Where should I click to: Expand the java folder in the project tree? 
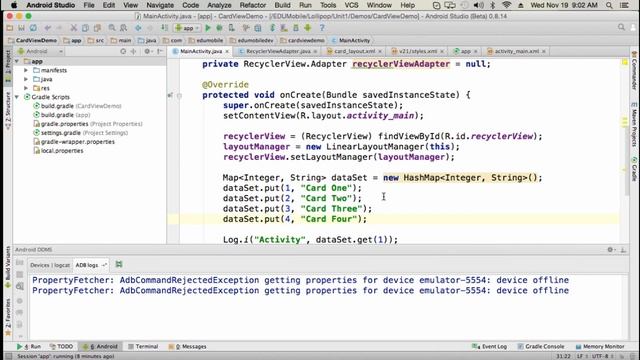coord(26,79)
